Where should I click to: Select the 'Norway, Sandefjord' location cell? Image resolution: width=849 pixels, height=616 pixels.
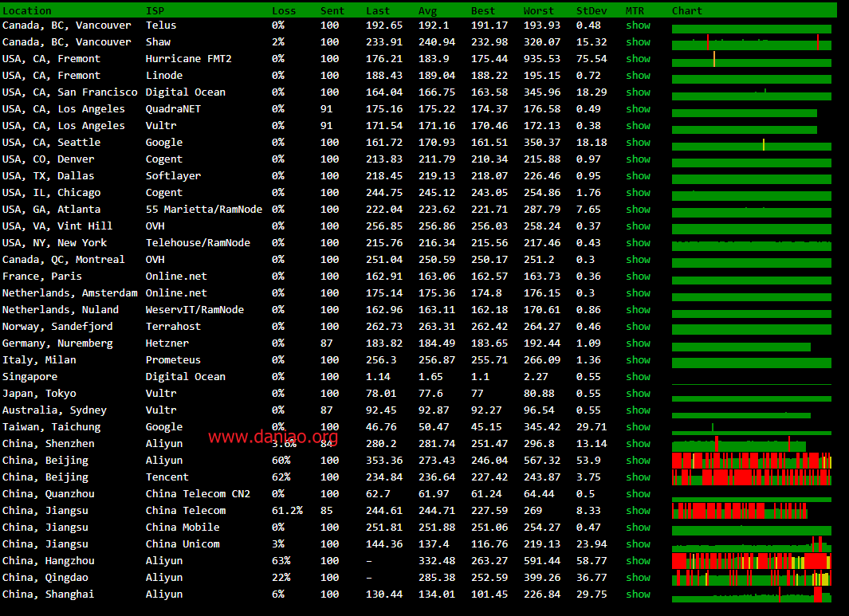click(x=57, y=327)
